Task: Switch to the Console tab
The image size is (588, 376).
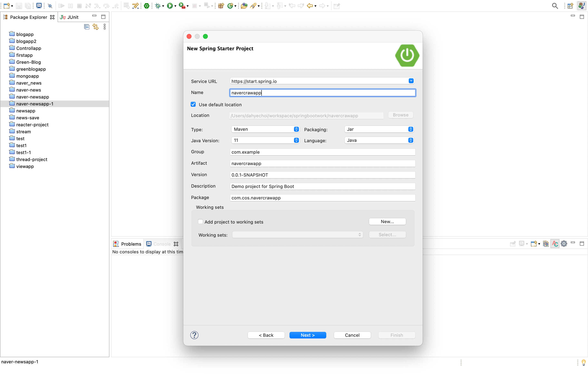Action: click(162, 244)
